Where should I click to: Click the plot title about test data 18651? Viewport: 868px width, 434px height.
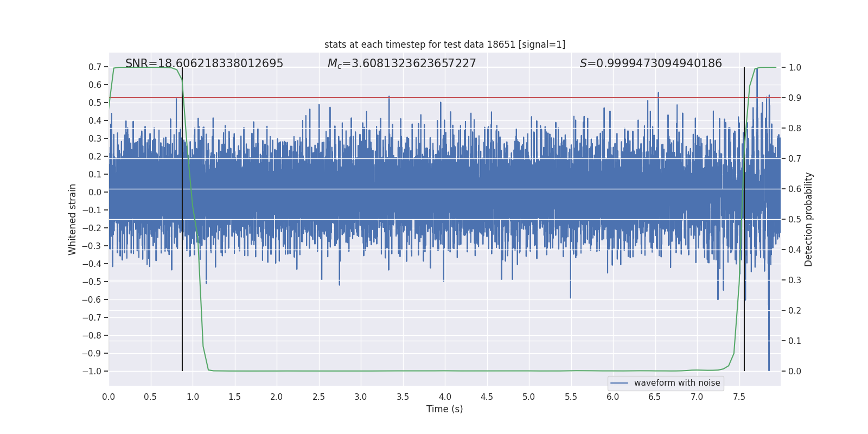tap(445, 44)
